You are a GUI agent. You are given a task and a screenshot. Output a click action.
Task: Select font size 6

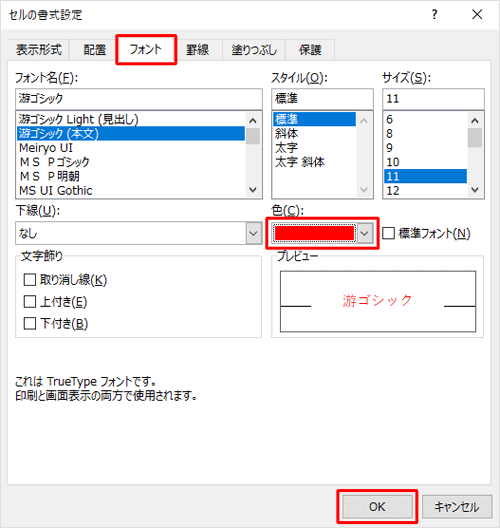point(425,119)
